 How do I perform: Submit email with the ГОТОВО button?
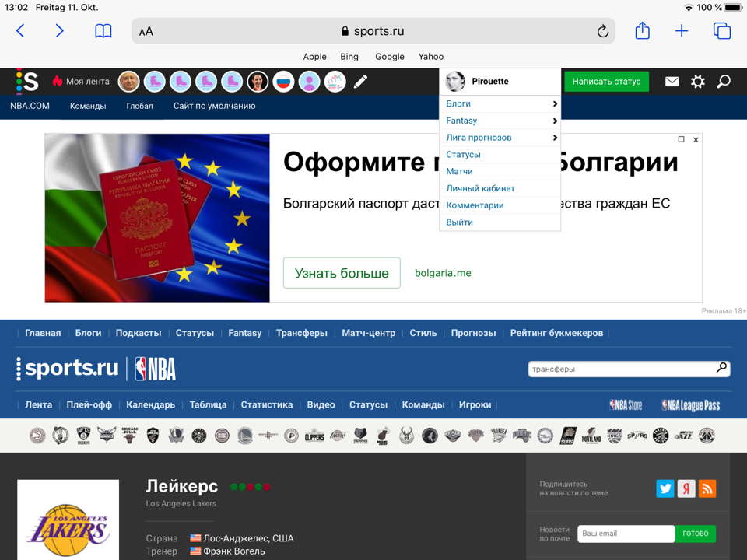click(695, 534)
